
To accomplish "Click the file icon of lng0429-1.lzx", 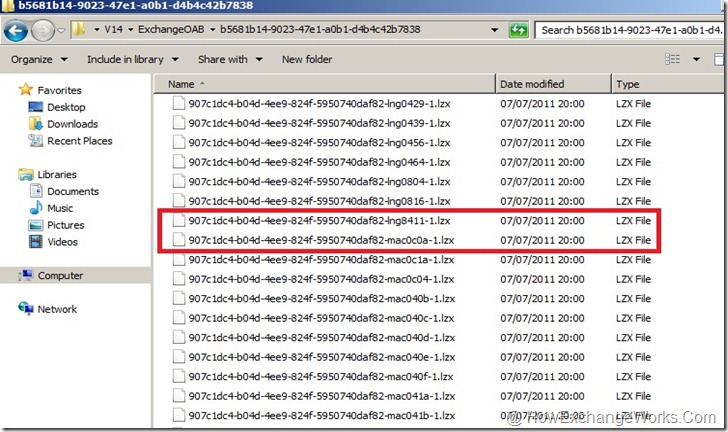I will (179, 103).
